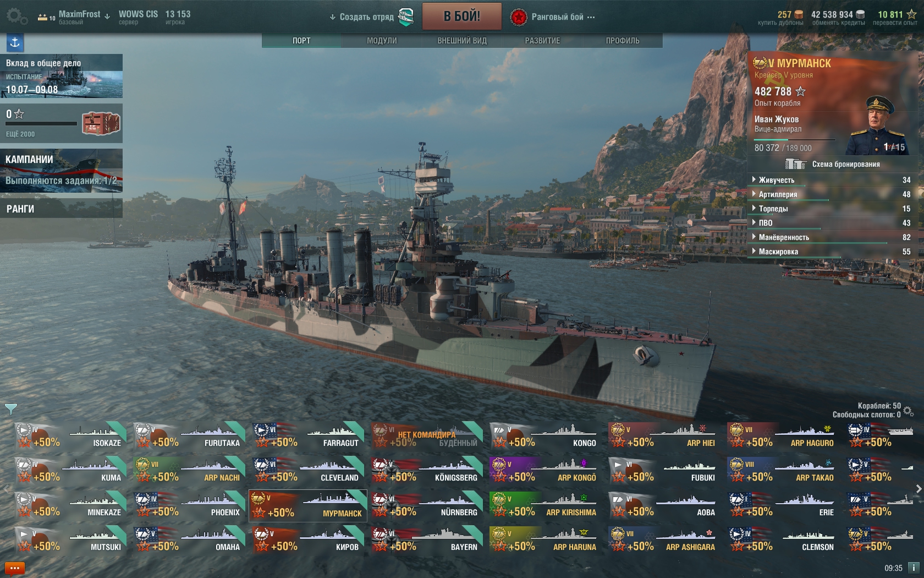Image resolution: width=924 pixels, height=578 pixels.
Task: Switch to the Модули tab
Action: tap(382, 41)
